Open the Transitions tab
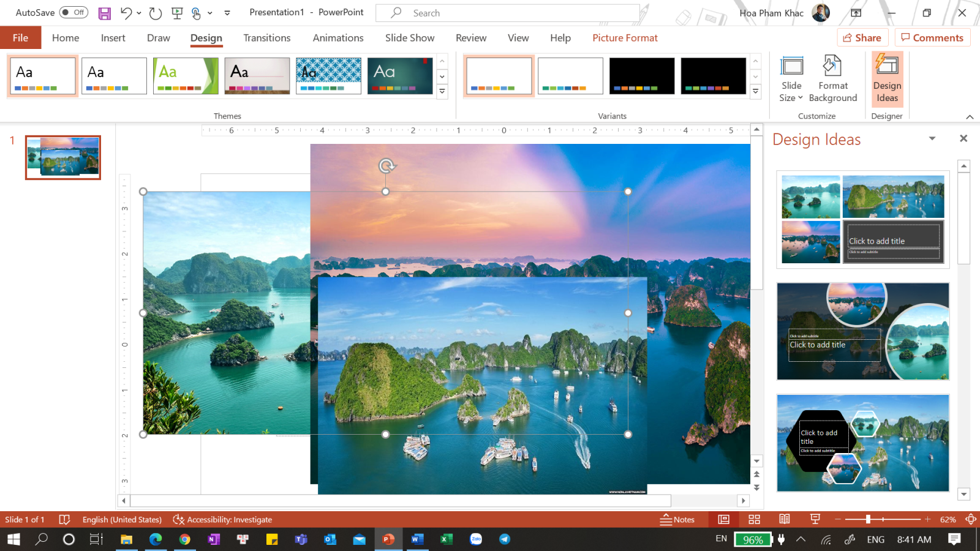The image size is (980, 551). [266, 37]
